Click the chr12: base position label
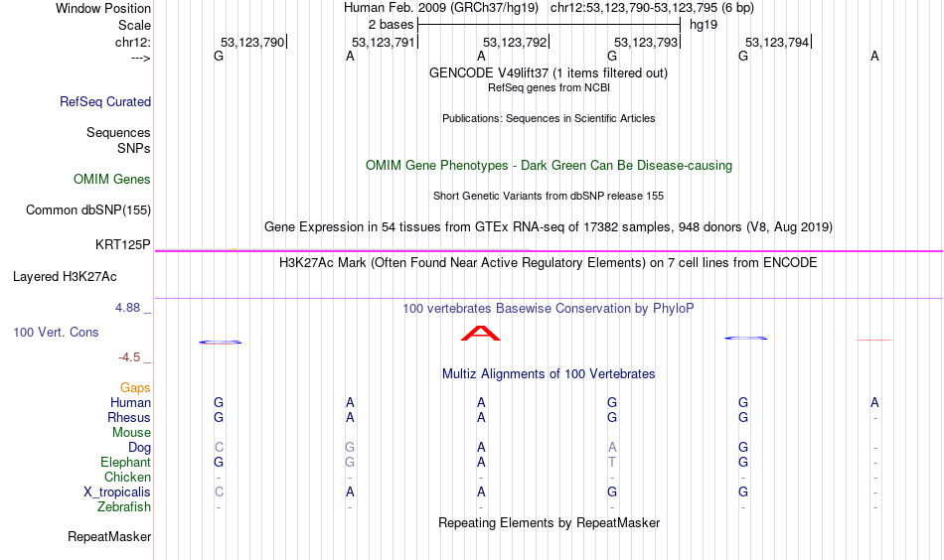944x560 pixels. coord(133,42)
